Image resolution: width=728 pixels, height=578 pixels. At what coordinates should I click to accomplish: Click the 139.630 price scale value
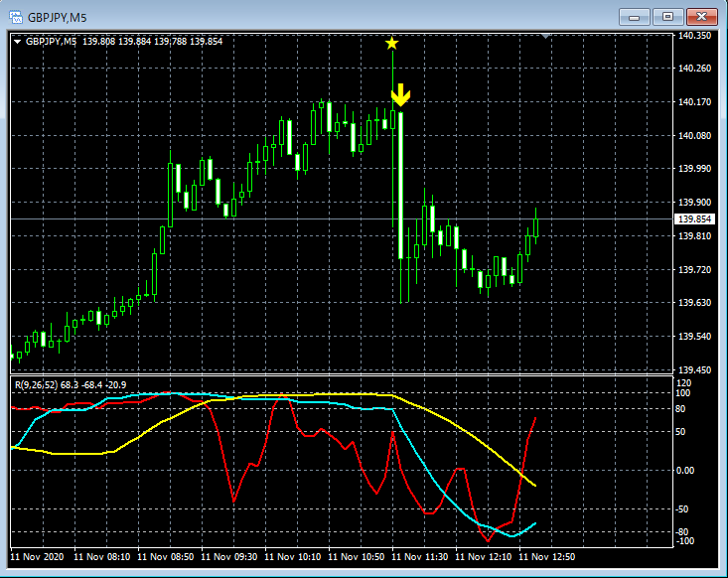[x=694, y=303]
